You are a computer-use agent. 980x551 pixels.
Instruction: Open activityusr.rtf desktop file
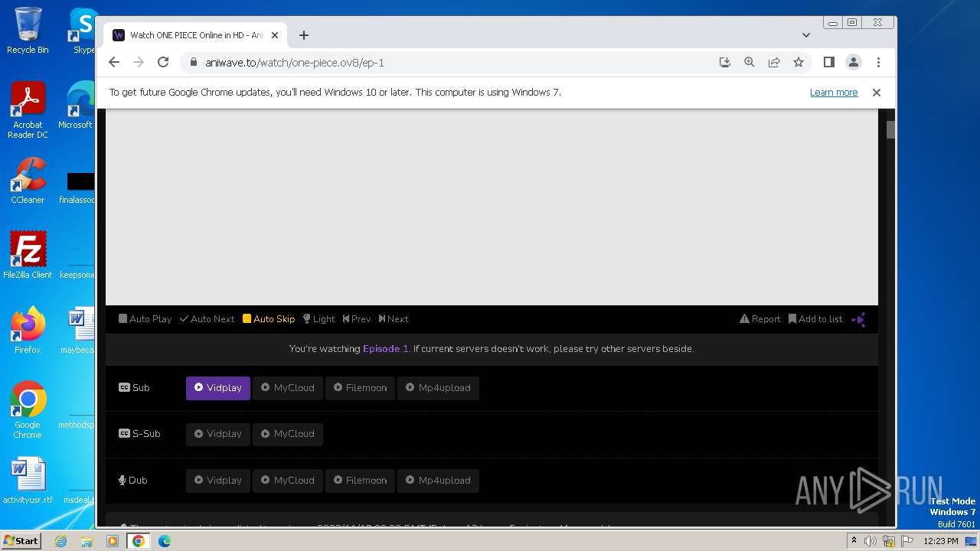click(28, 481)
